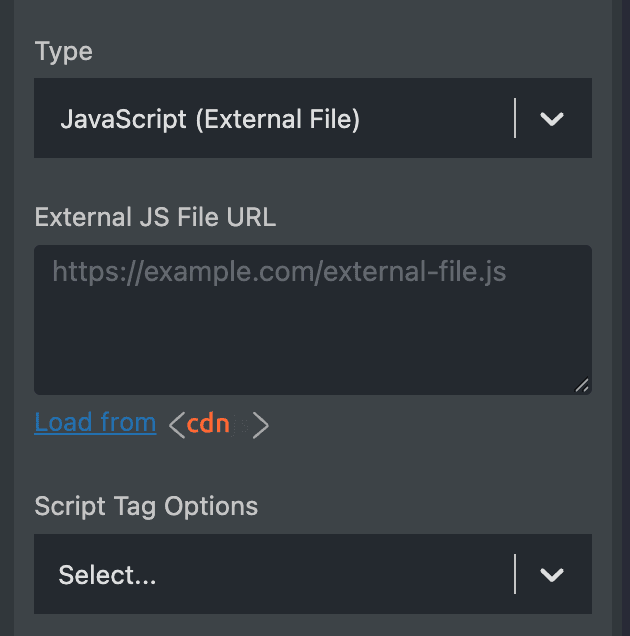Viewport: 630px width, 636px height.
Task: Click the left angle bracket of cdn logo
Action: coord(177,425)
